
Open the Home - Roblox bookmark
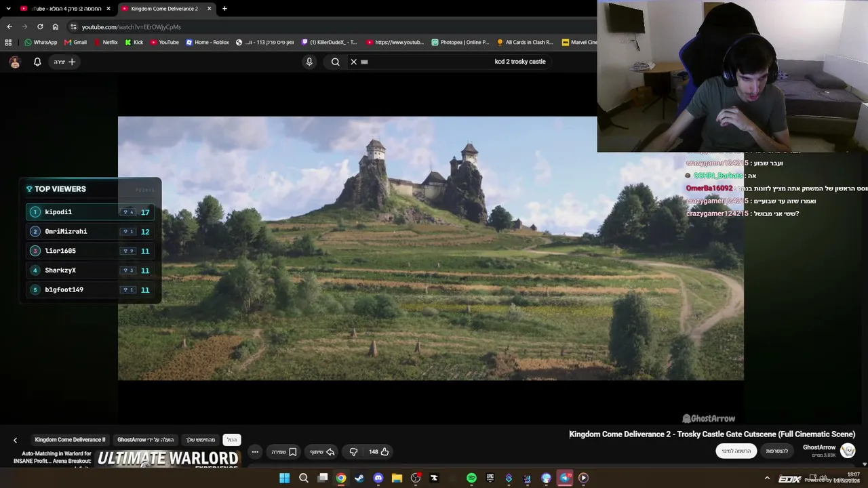coord(208,42)
